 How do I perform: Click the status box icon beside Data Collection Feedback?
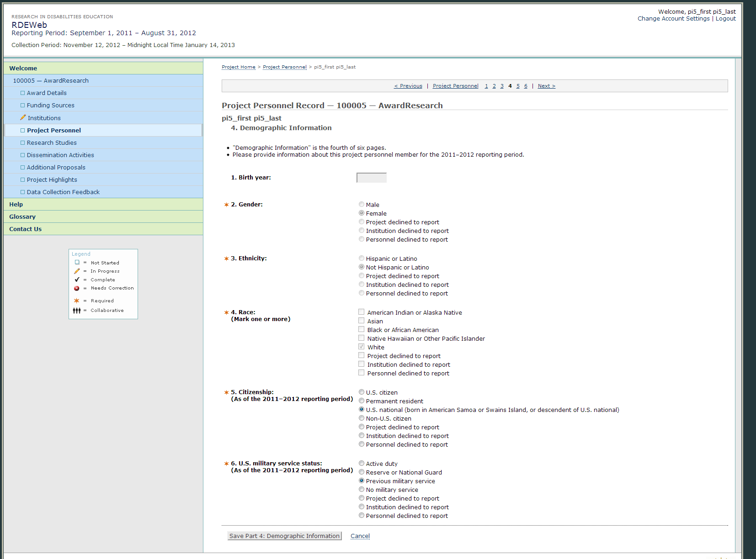click(x=22, y=192)
